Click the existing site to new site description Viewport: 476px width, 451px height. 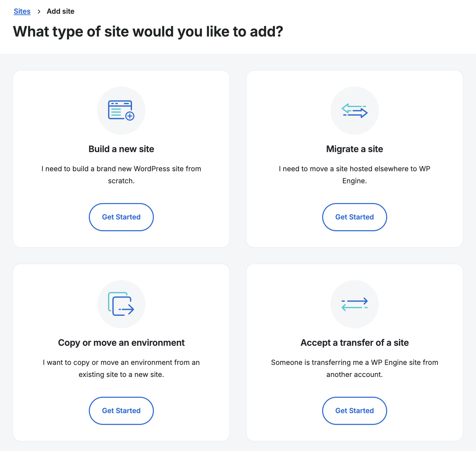pos(121,368)
